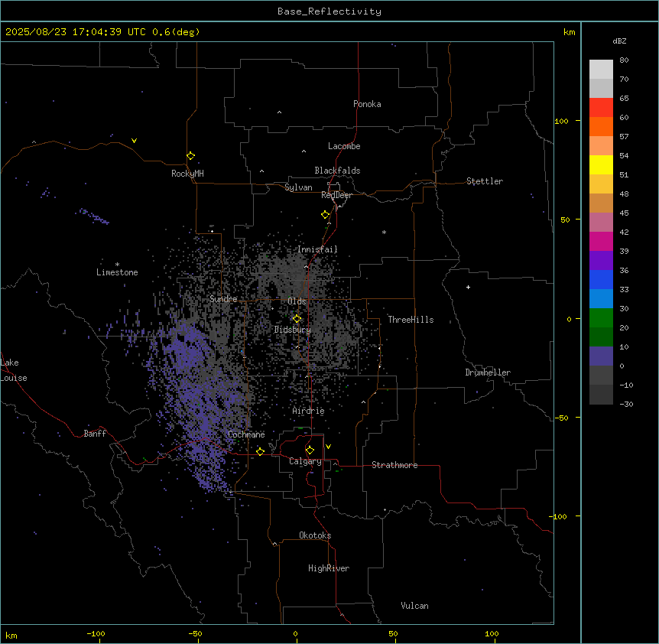
Task: Select the red 60-65 dBZ legend swatch
Action: pos(601,108)
